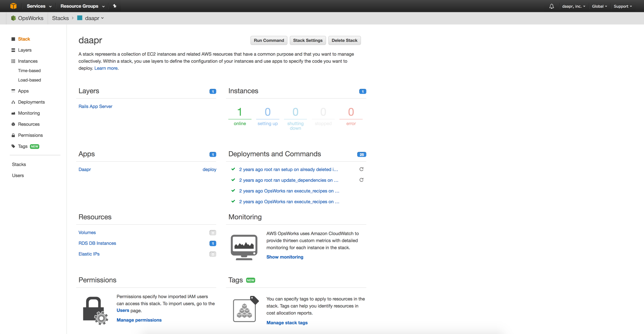Click the Stacks breadcrumb
Viewport: 644px width, 334px height.
[60, 18]
